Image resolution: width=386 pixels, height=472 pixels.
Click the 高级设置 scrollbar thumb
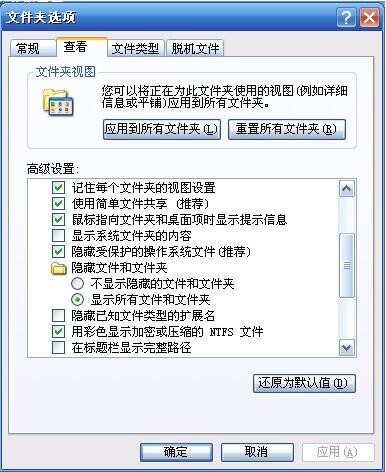347,266
